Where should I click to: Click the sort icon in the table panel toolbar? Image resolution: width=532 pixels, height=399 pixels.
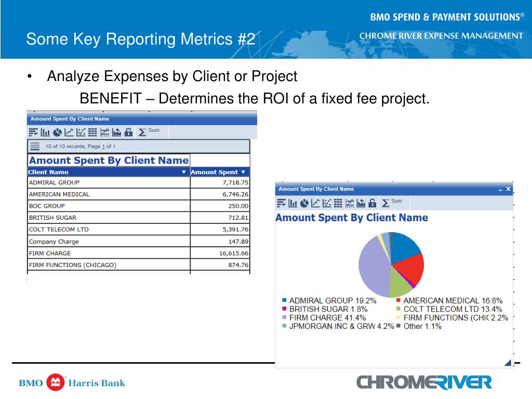pos(33,132)
